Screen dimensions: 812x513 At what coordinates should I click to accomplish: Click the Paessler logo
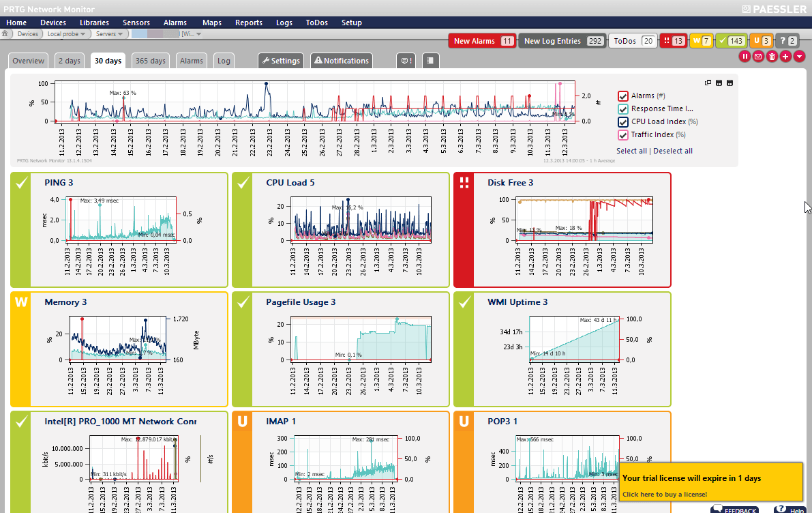pos(774,9)
